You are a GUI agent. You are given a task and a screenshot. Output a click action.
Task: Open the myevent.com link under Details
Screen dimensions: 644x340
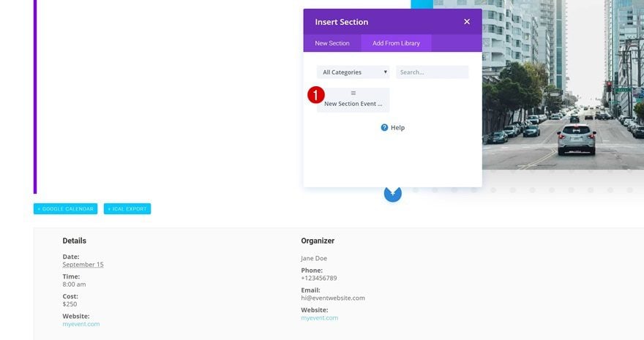click(81, 324)
